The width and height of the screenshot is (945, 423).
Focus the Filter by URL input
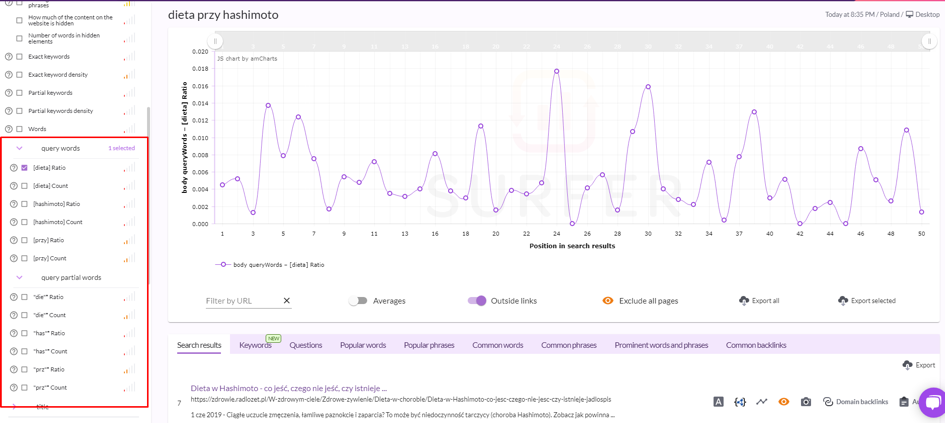243,301
